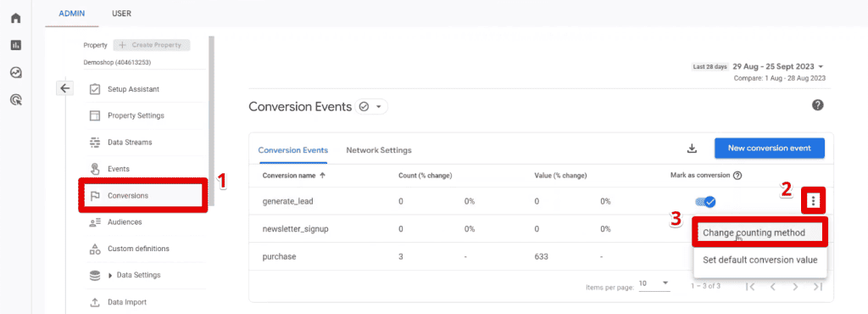This screenshot has height=314, width=868.
Task: Click the help question mark icon
Action: (x=818, y=105)
